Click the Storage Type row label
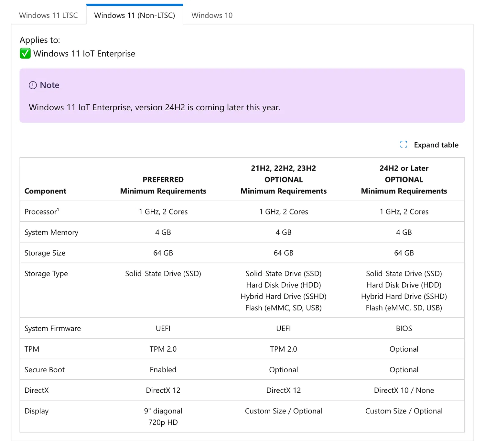The width and height of the screenshot is (485, 448). coord(46,274)
